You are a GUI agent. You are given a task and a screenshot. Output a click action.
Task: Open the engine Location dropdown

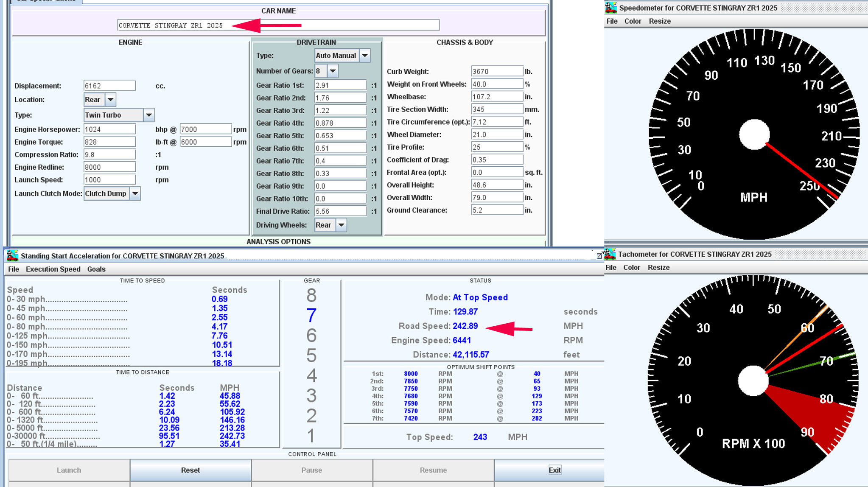pos(110,100)
